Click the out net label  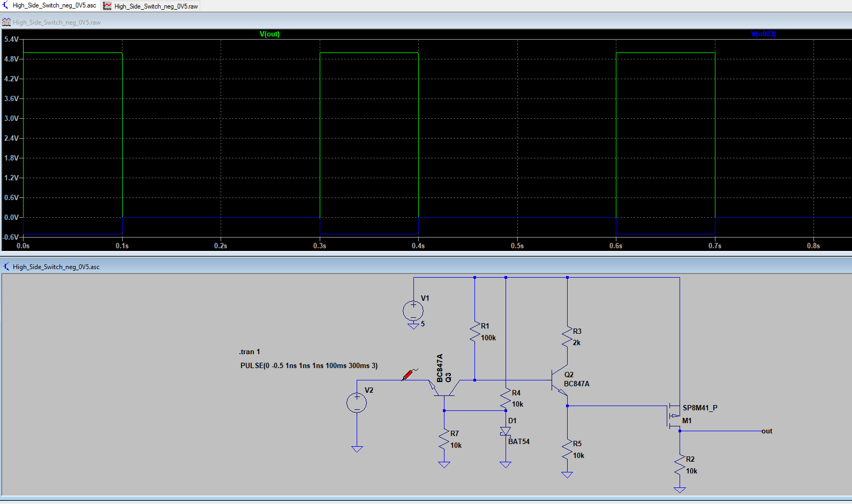767,431
